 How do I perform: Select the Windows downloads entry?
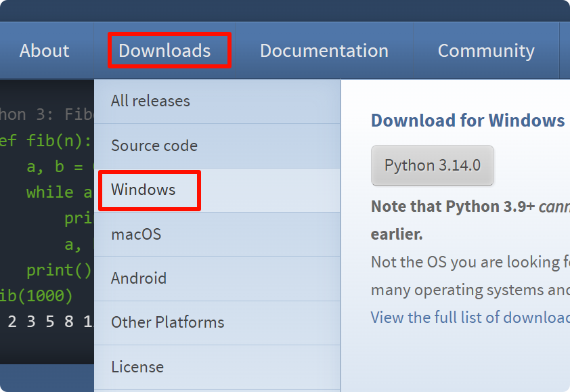click(x=144, y=190)
